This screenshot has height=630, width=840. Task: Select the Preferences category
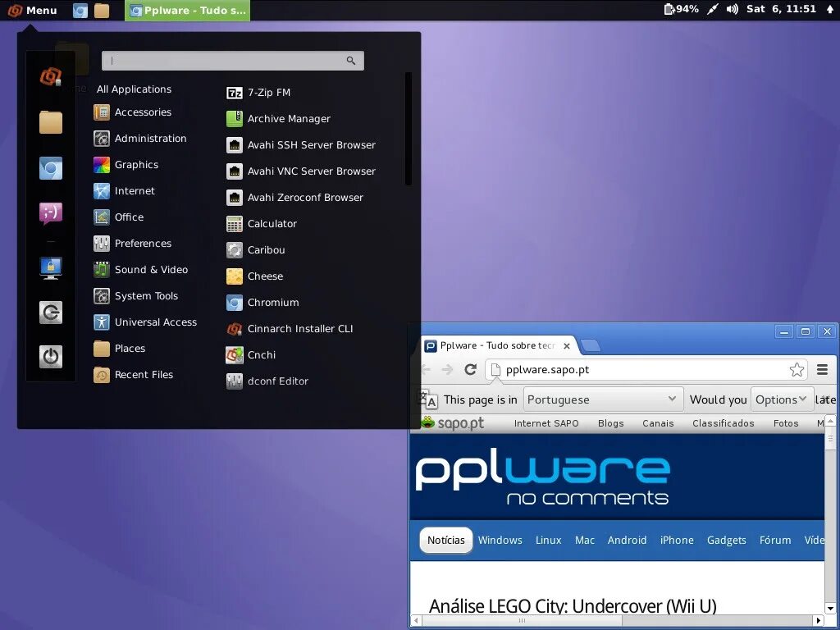pos(132,243)
